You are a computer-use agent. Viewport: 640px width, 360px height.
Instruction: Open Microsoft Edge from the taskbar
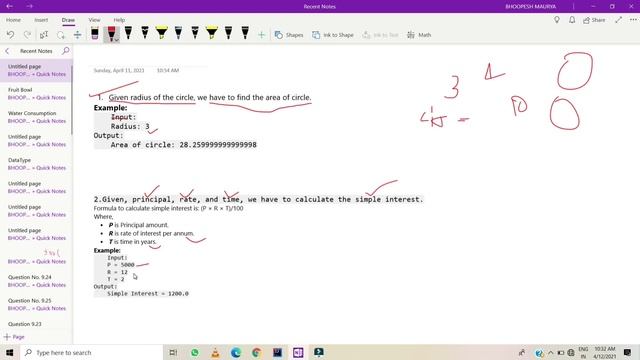236,352
